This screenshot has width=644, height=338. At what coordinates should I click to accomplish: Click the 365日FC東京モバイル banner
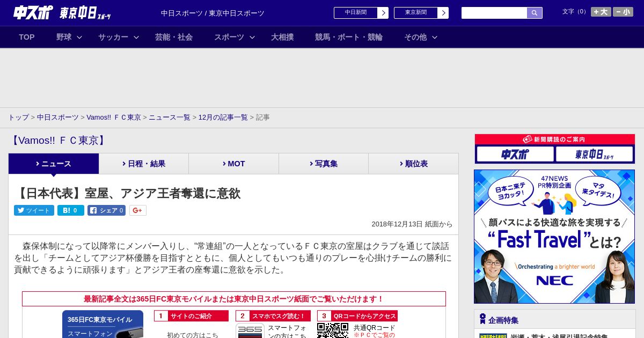pyautogui.click(x=103, y=324)
